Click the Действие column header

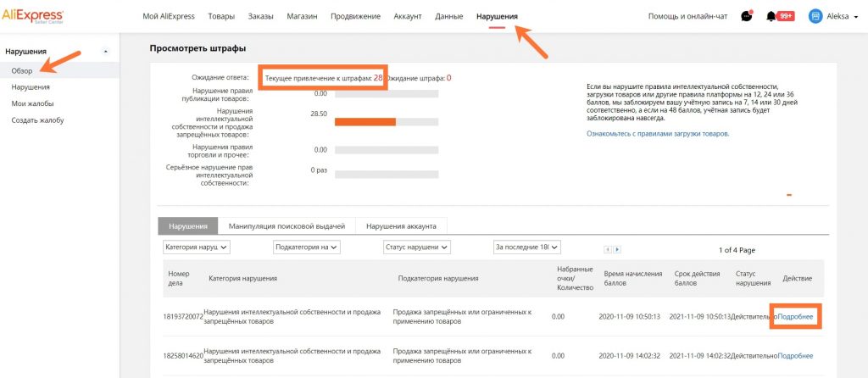click(x=797, y=278)
